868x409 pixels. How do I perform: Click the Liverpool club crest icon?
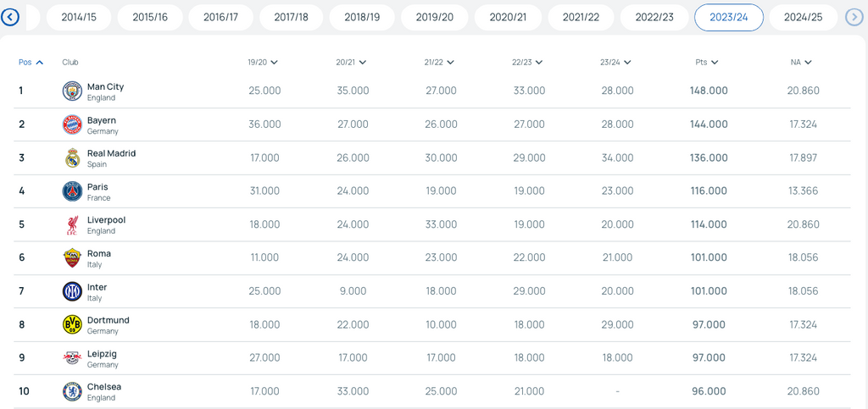click(x=72, y=224)
